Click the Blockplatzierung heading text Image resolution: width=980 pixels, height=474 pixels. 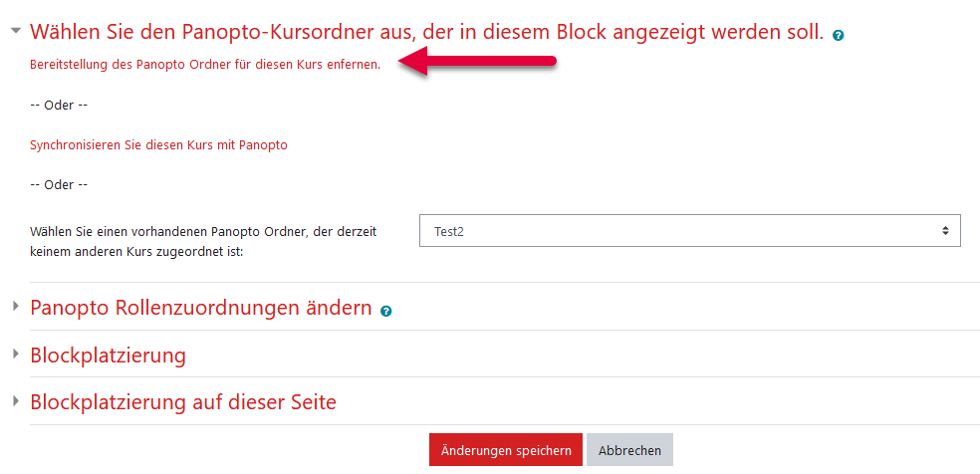[109, 355]
